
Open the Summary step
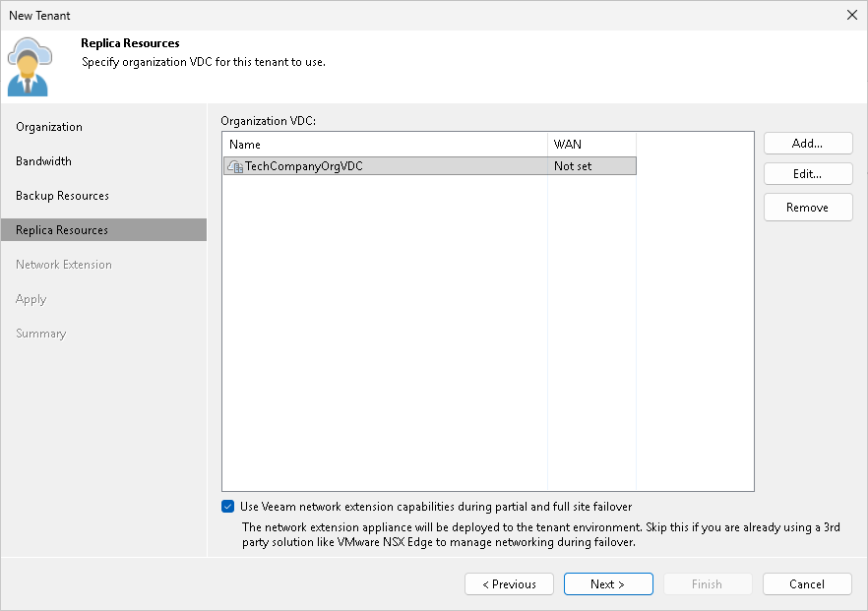(40, 333)
